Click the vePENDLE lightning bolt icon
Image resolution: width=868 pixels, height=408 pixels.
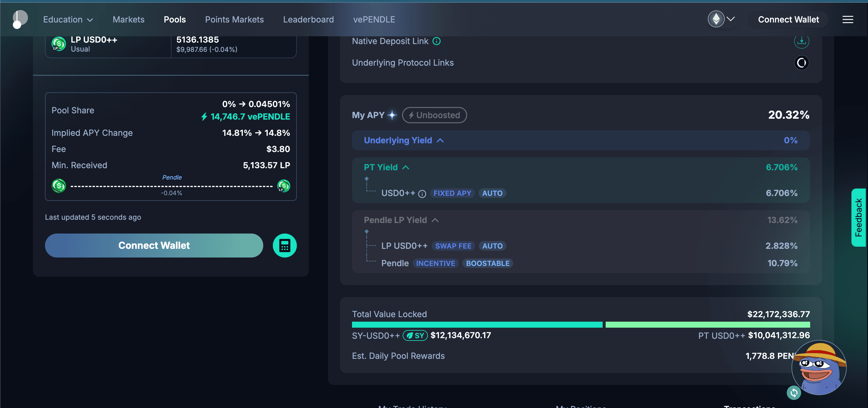point(204,117)
